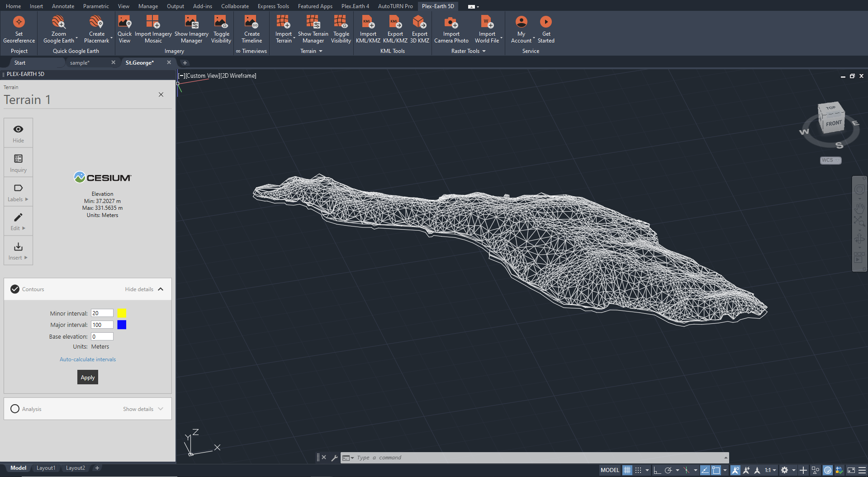Open Quick View tool
Screen dimensions: 868x477
[x=124, y=29]
